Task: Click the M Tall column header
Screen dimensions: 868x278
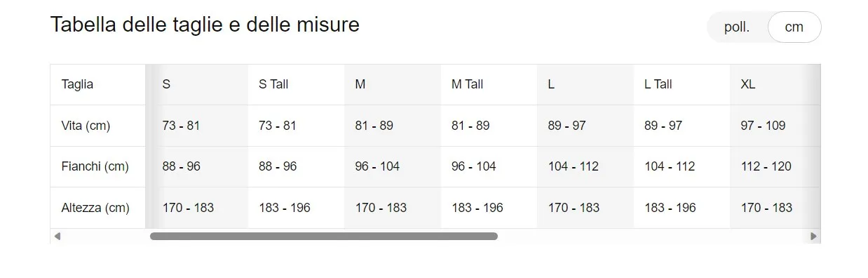Action: point(468,84)
